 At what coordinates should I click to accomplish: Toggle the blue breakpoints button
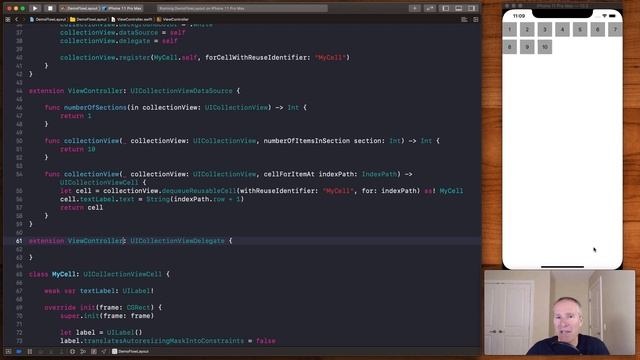(x=19, y=351)
